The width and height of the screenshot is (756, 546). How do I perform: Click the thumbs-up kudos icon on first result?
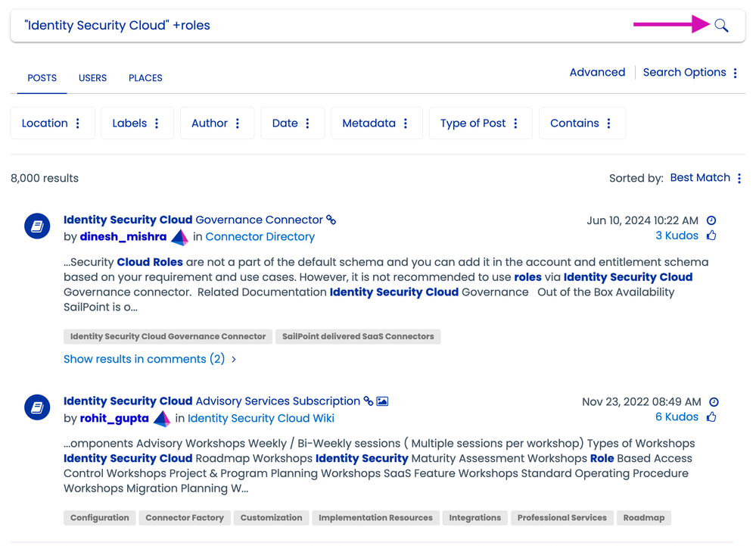[711, 236]
